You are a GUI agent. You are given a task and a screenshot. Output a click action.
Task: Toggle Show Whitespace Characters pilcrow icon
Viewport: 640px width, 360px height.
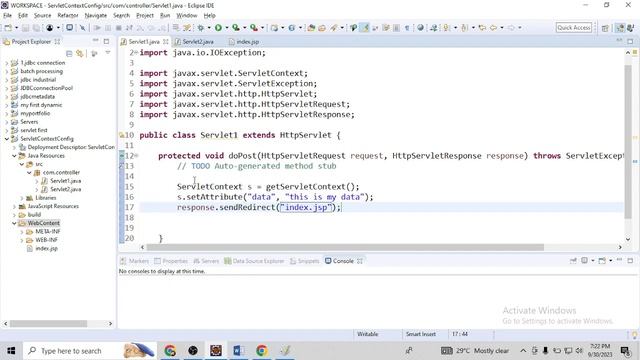(x=407, y=28)
